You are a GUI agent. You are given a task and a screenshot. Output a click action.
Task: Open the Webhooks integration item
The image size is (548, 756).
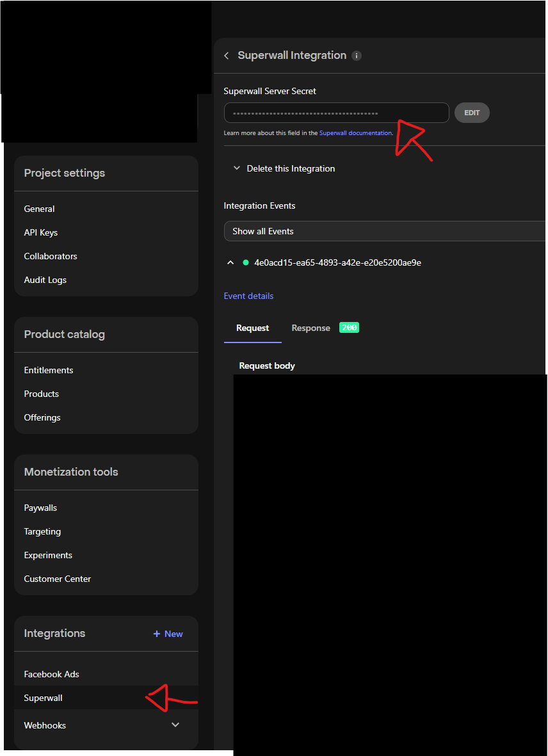[x=45, y=726]
